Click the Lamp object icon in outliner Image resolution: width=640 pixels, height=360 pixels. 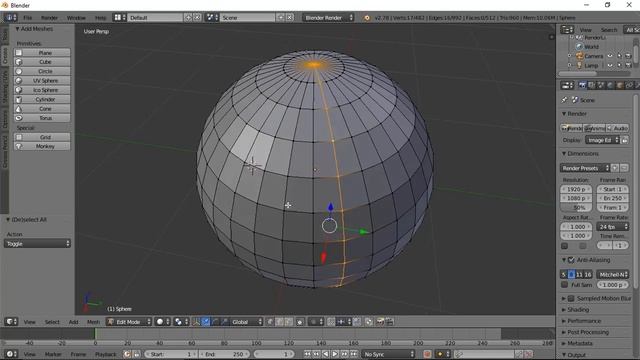tap(580, 65)
